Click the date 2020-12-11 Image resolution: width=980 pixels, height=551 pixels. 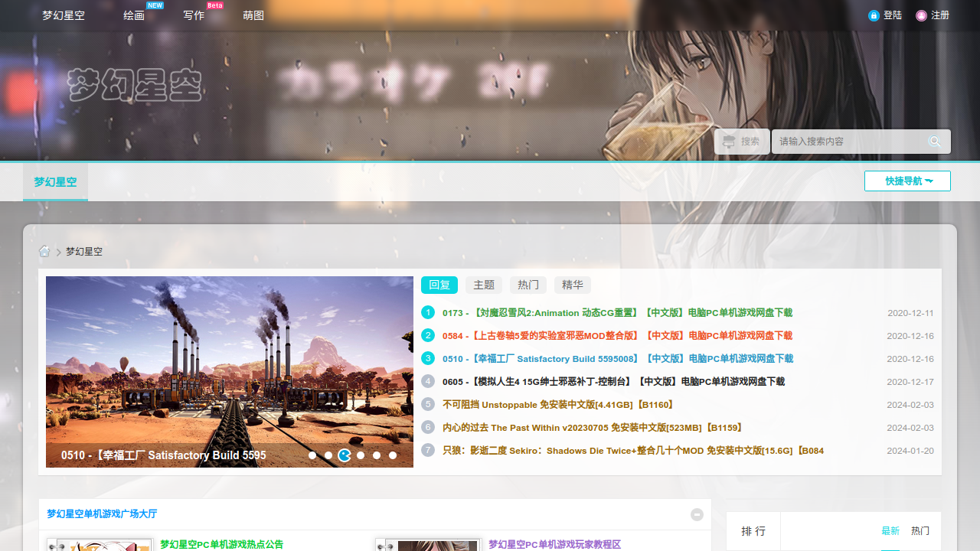(x=910, y=313)
